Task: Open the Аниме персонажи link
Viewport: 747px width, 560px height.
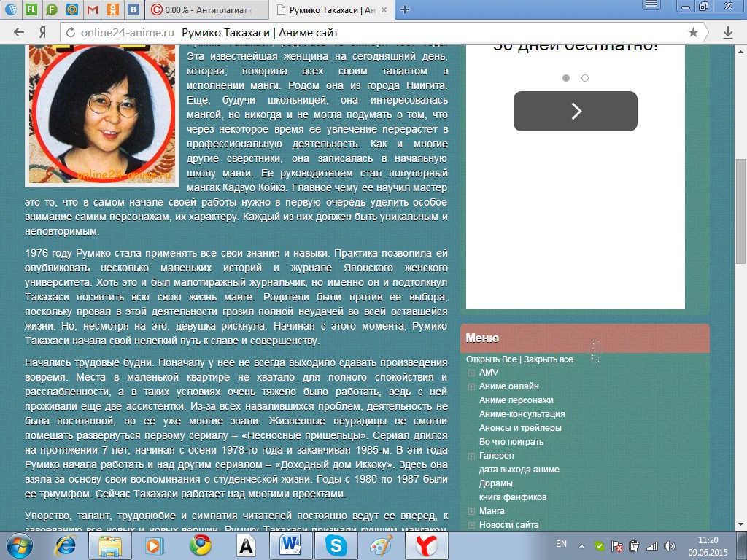Action: point(516,400)
